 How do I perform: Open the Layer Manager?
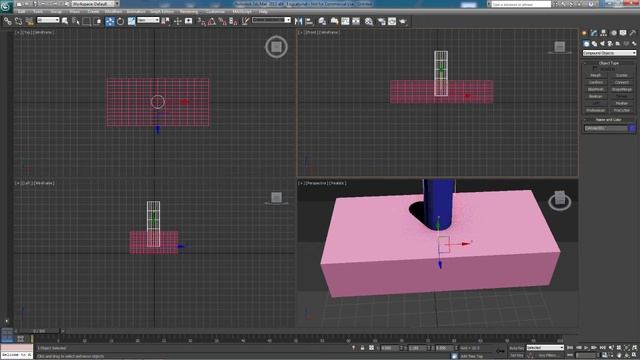322,21
